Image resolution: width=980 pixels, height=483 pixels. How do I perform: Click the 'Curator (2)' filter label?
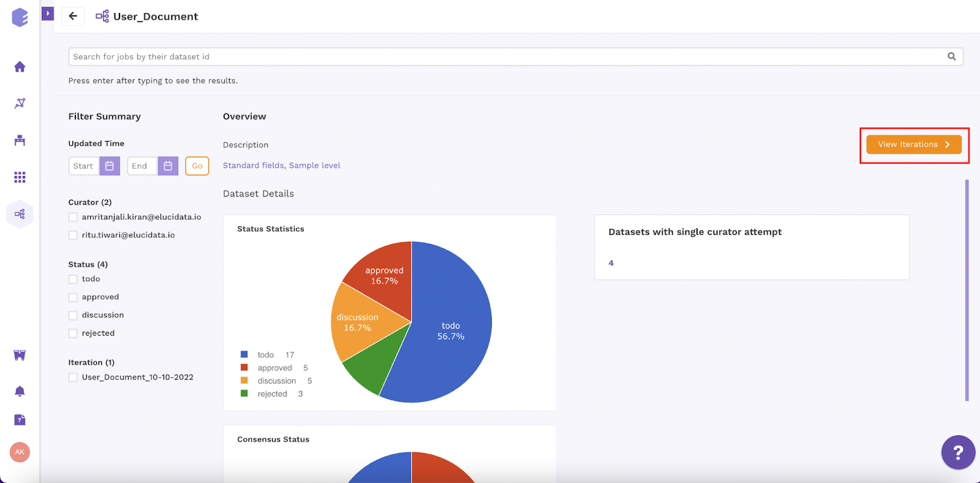click(90, 202)
